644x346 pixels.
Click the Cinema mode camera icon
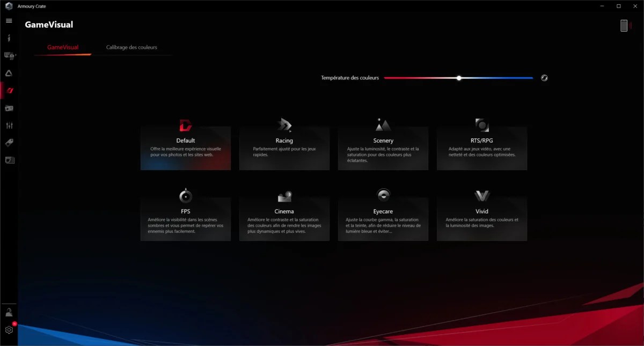pos(284,196)
